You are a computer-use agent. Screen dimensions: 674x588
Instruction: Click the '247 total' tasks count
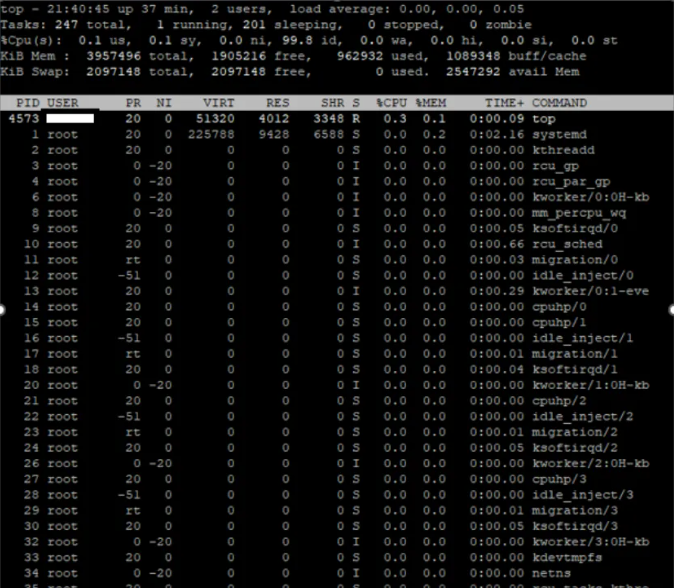(x=92, y=25)
